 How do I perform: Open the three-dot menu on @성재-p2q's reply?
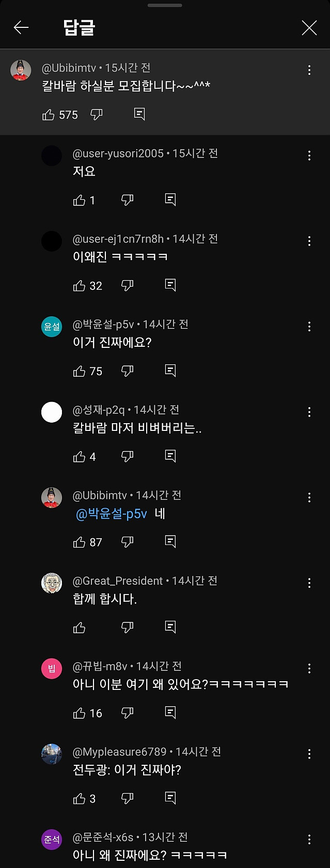tap(309, 412)
